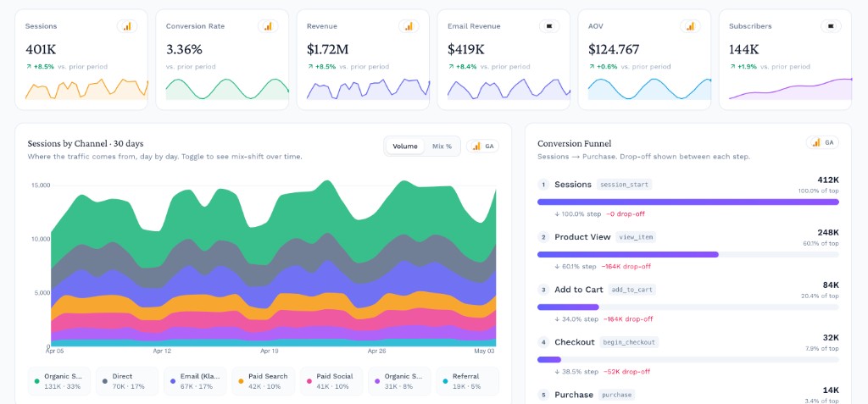Click the $124.767 AOV value
The height and width of the screenshot is (404, 868).
coord(614,49)
